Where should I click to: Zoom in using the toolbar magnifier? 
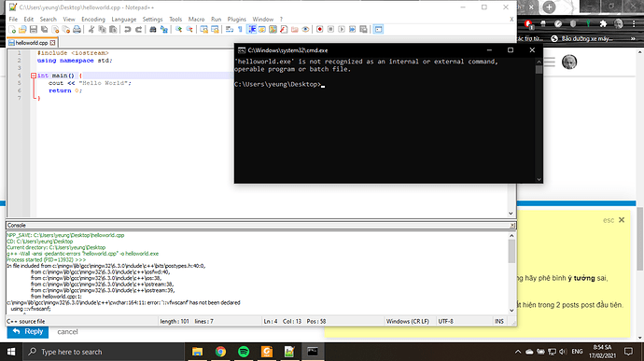(178, 30)
